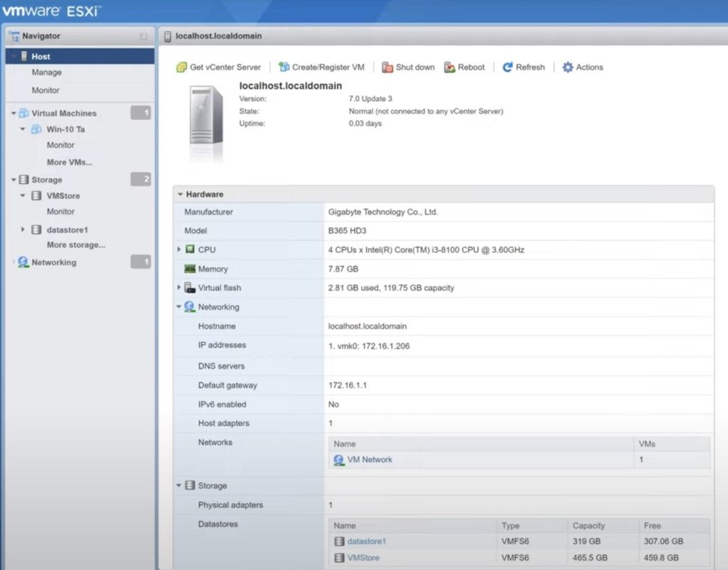Screen dimensions: 728x570
Task: Click the model value B365 HD3
Action: tap(347, 231)
